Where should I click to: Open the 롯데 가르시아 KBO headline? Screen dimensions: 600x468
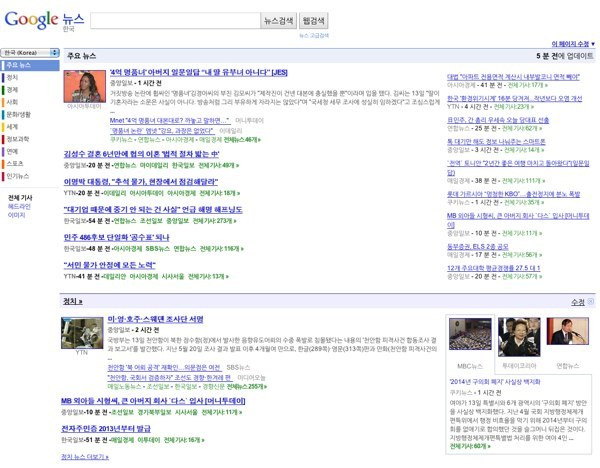pos(514,194)
